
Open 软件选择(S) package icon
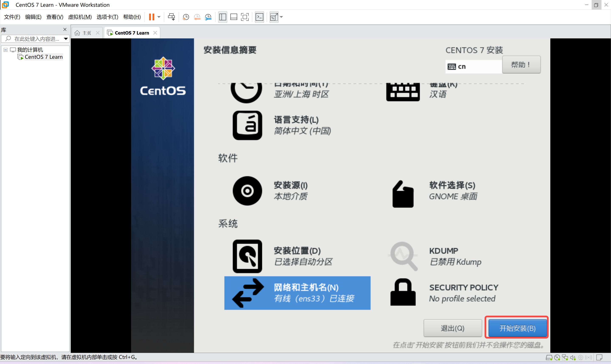click(x=403, y=194)
